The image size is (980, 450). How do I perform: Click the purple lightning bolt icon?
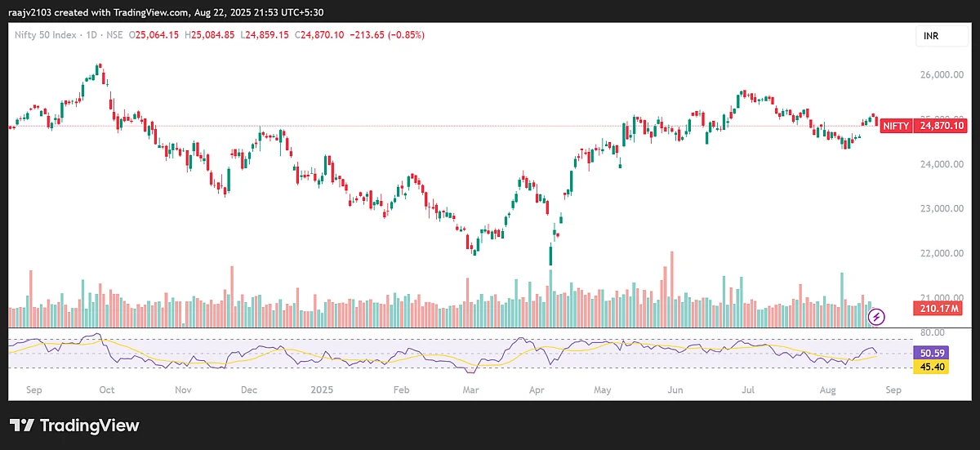[876, 316]
